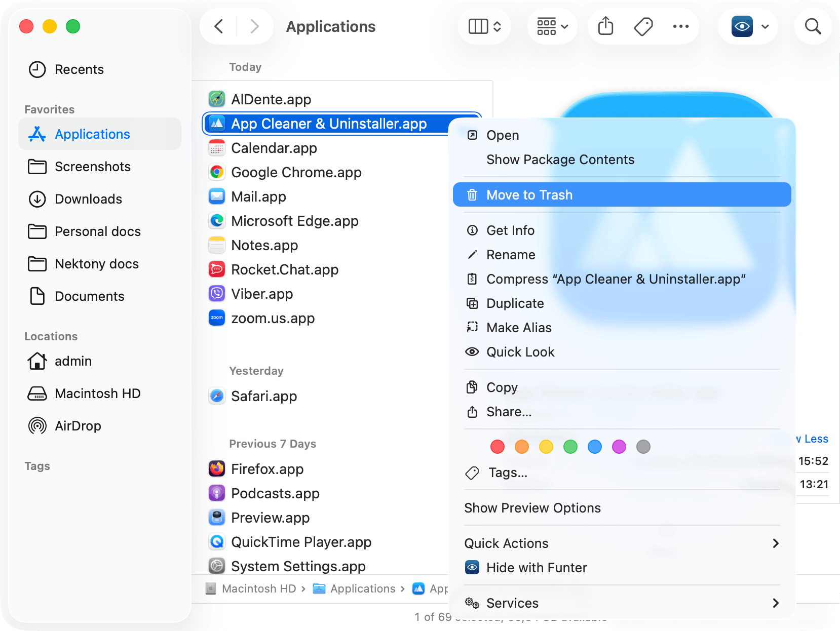Image resolution: width=840 pixels, height=631 pixels.
Task: Open the Tags icon in the toolbar
Action: pos(643,26)
